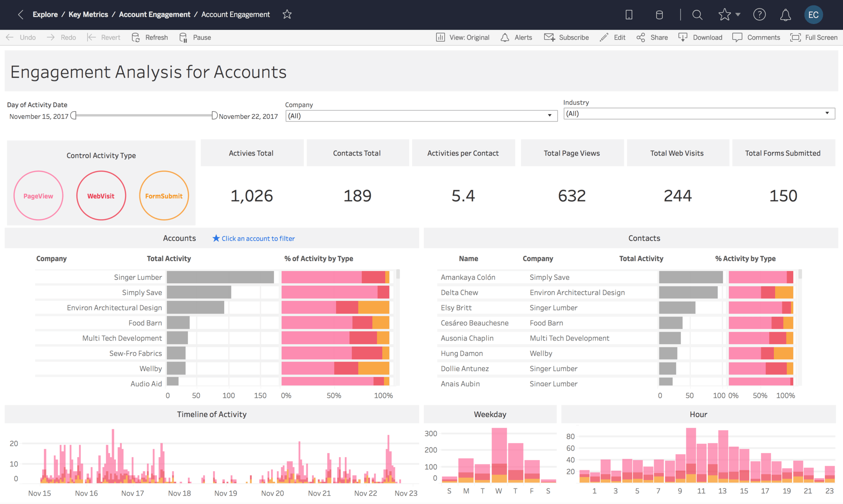Screen dimensions: 843x504
Task: Click the activity date slider's right handle
Action: [x=214, y=115]
